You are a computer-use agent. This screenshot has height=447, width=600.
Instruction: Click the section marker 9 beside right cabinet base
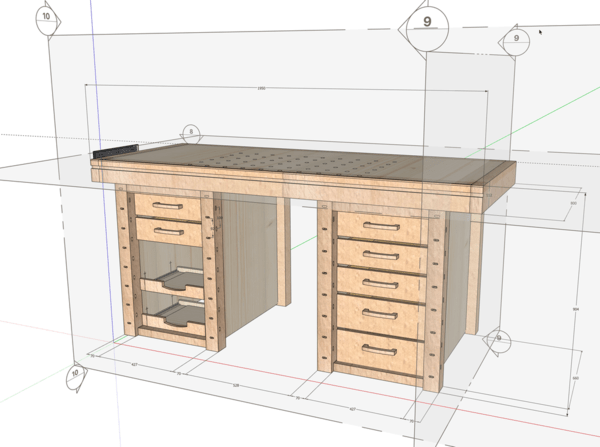(x=497, y=341)
